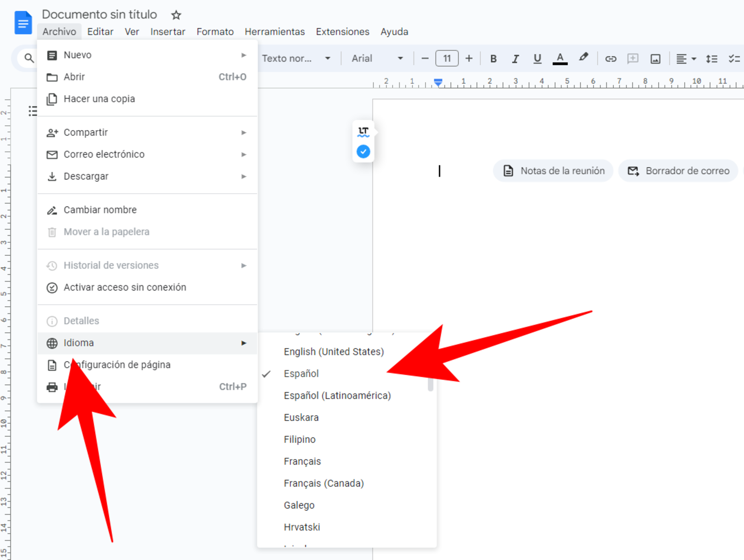The width and height of the screenshot is (744, 560).
Task: Click the add comment icon
Action: pyautogui.click(x=633, y=59)
